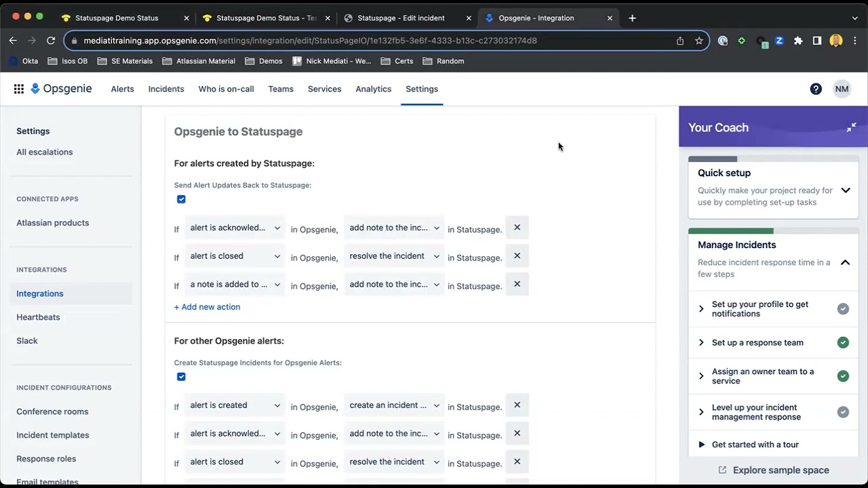Image resolution: width=868 pixels, height=488 pixels.
Task: Open the Okta bookmark
Action: [x=23, y=61]
